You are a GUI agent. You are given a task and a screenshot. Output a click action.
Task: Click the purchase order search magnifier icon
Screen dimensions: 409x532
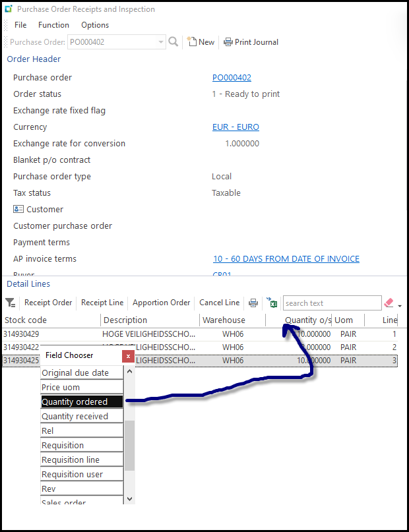[173, 42]
